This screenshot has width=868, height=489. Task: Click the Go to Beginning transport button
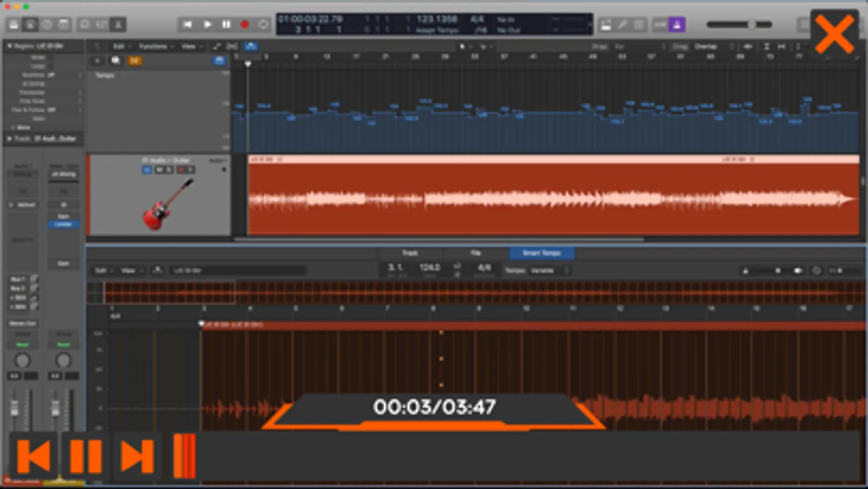[x=187, y=24]
